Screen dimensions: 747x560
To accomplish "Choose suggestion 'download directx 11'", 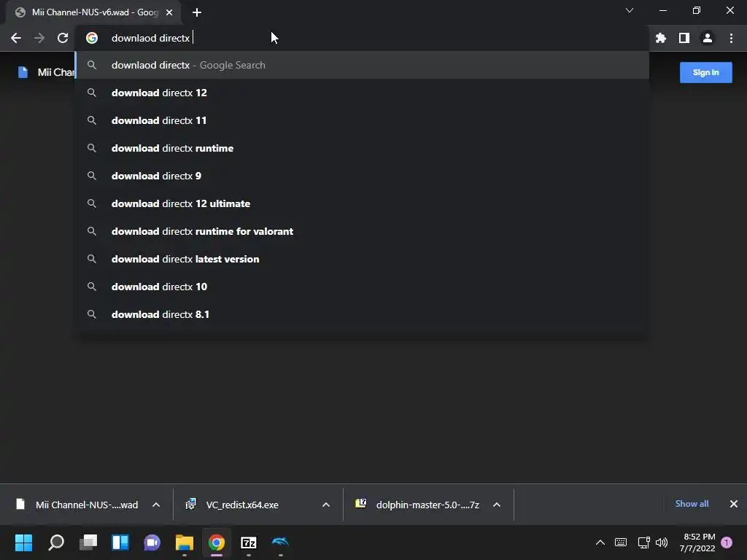I will pos(362,120).
